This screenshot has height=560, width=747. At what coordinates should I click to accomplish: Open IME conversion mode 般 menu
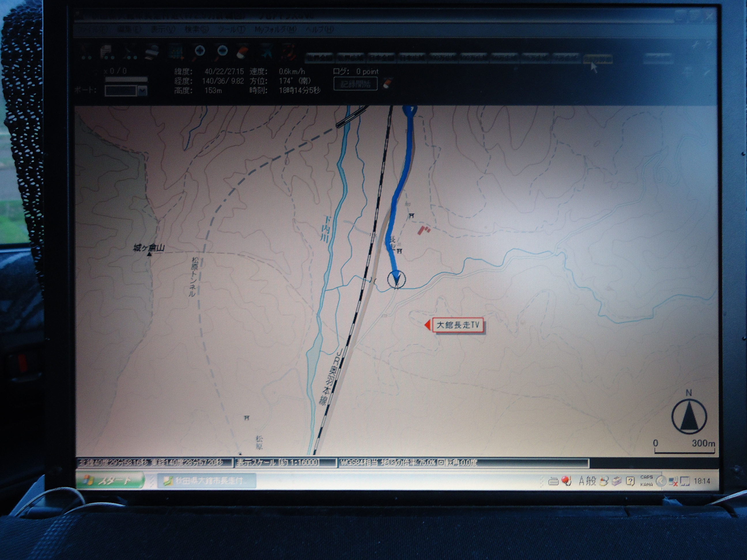tap(591, 481)
